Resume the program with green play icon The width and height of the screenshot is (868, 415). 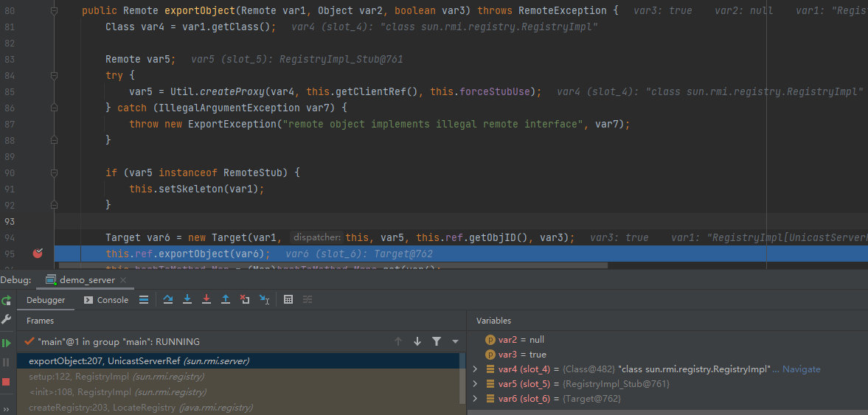tap(6, 343)
